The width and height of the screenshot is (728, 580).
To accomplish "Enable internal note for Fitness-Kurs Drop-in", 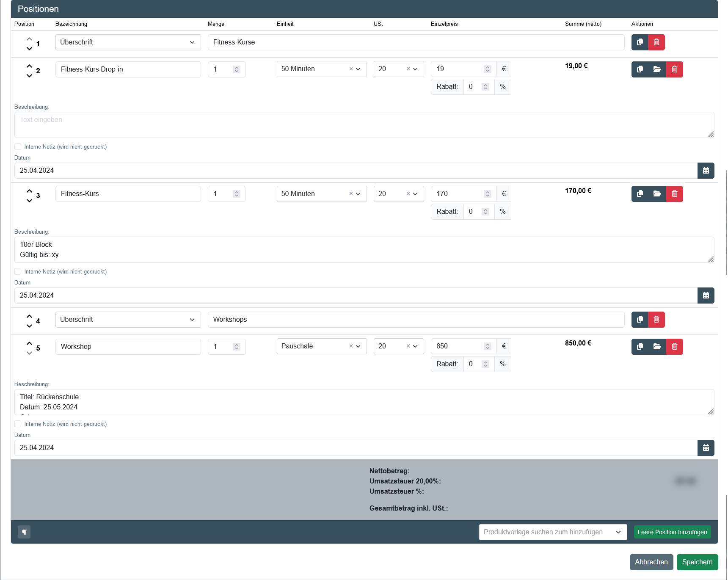I will click(18, 147).
